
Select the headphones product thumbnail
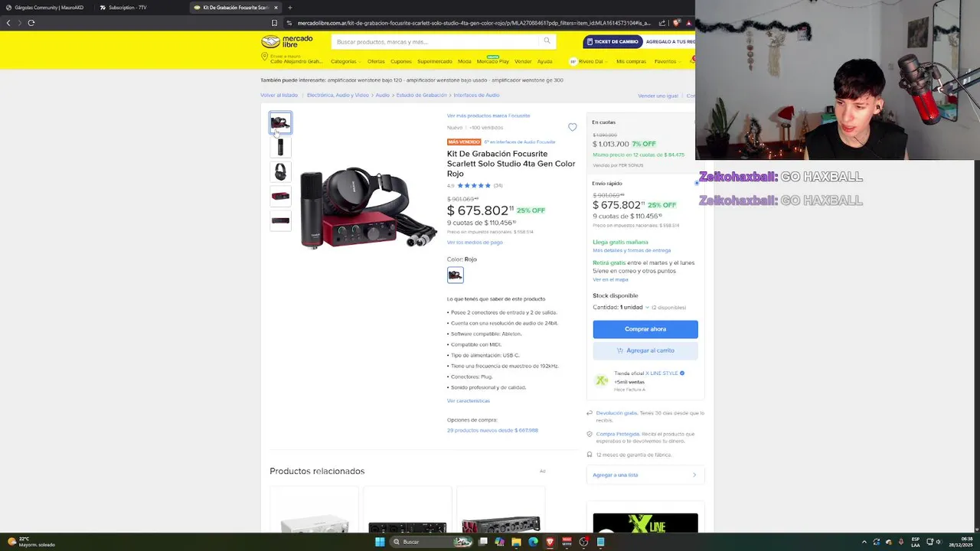click(280, 171)
